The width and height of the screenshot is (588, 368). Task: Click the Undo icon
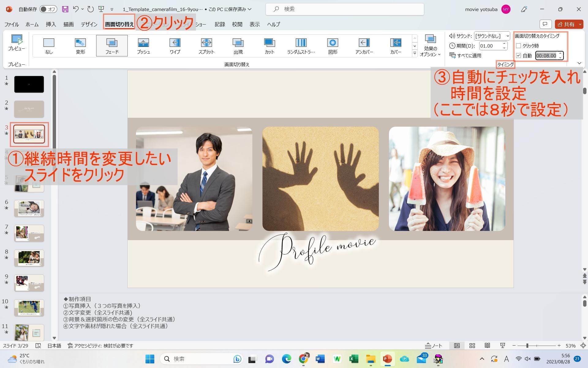point(76,9)
